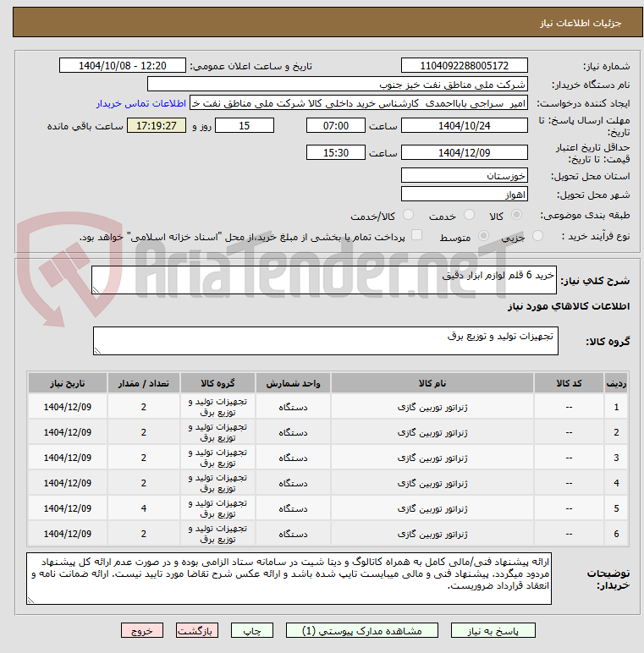Click the جزئیات اطلاعات نیاز page title

coord(581,23)
